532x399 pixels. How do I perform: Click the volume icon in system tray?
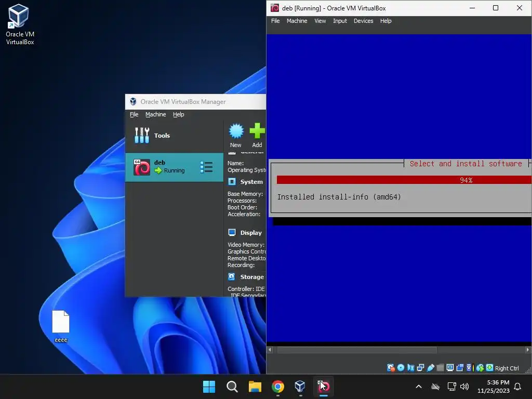point(464,387)
